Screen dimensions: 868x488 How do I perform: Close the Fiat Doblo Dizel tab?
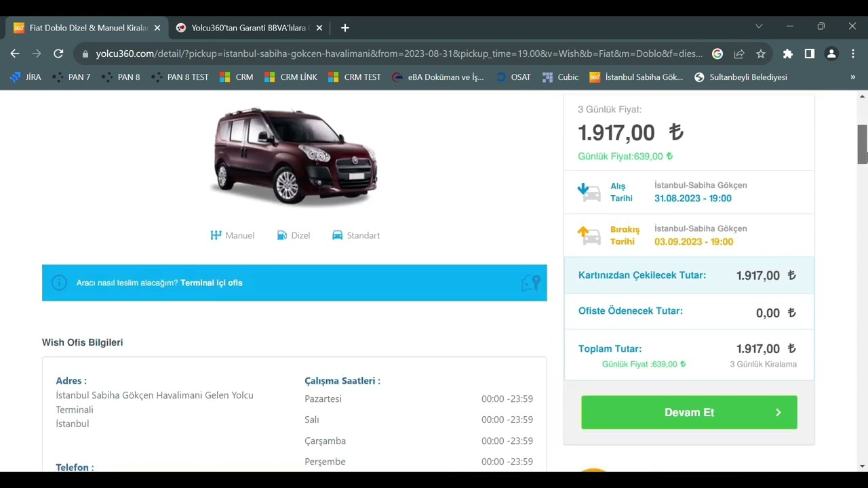click(157, 28)
